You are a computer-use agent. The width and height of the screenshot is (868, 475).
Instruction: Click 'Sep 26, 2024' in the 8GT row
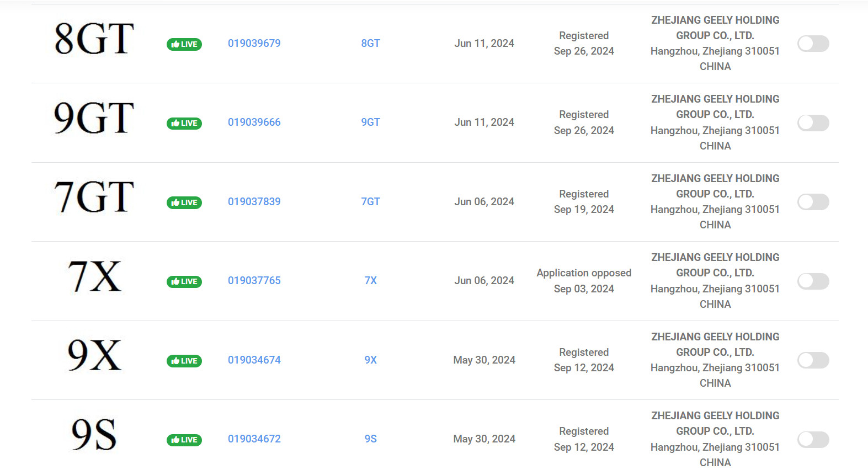584,51
